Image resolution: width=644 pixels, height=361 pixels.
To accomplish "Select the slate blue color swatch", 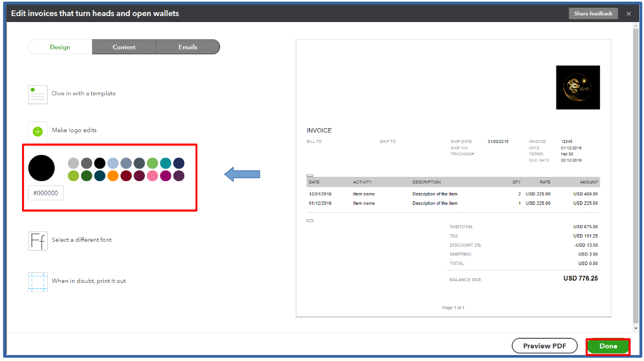I will point(126,163).
